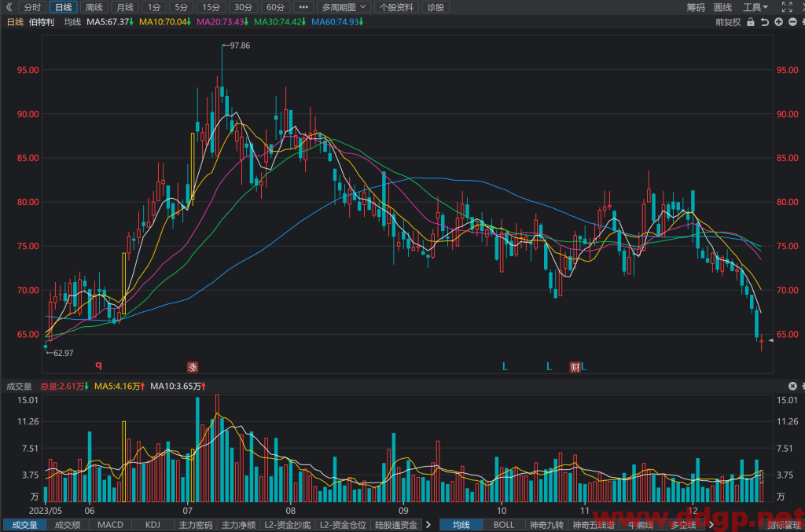Screen dimensions: 805x532
Task: Open the 工具 tools dropdown
Action: tap(755, 7)
